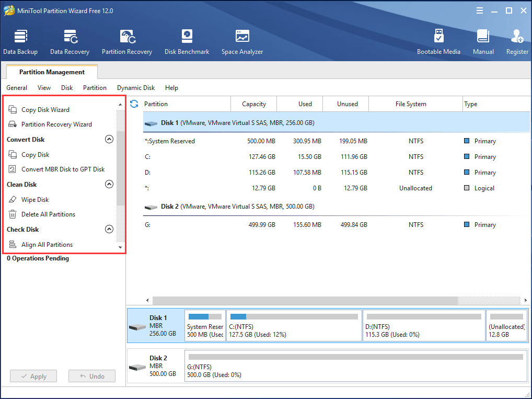Click the Register icon
This screenshot has height=399, width=532.
point(517,36)
